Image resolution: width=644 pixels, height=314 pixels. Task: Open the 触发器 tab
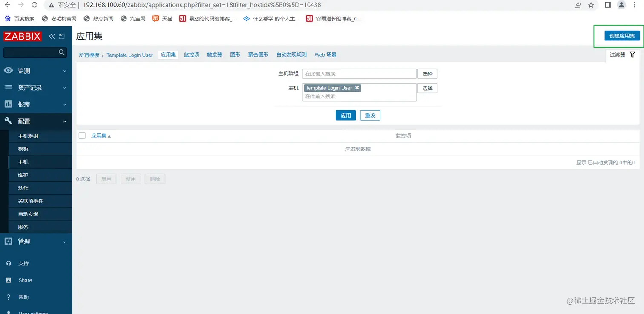click(215, 55)
